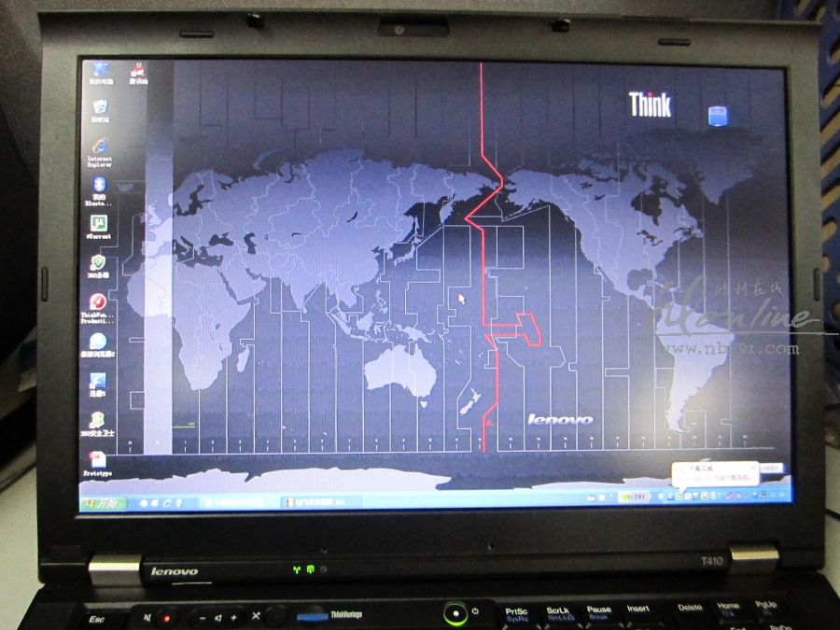Open the ThinkVantage Productivity Center icon

coord(97,309)
